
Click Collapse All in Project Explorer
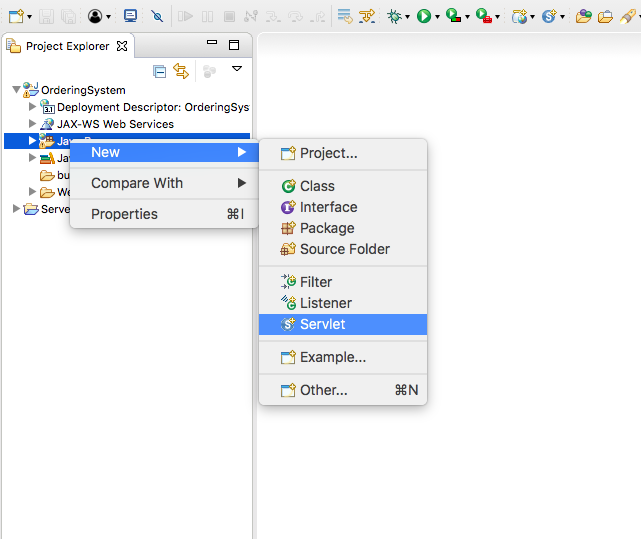[159, 72]
